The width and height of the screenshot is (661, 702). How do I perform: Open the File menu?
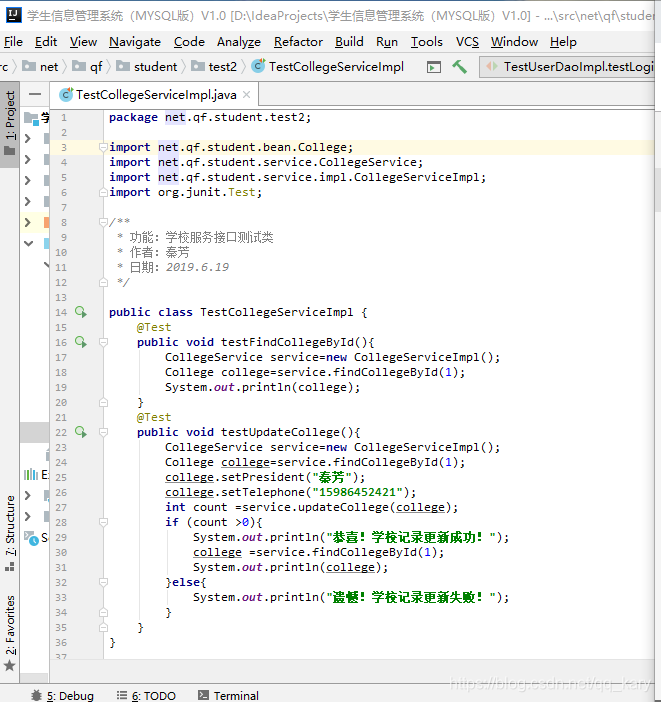13,42
